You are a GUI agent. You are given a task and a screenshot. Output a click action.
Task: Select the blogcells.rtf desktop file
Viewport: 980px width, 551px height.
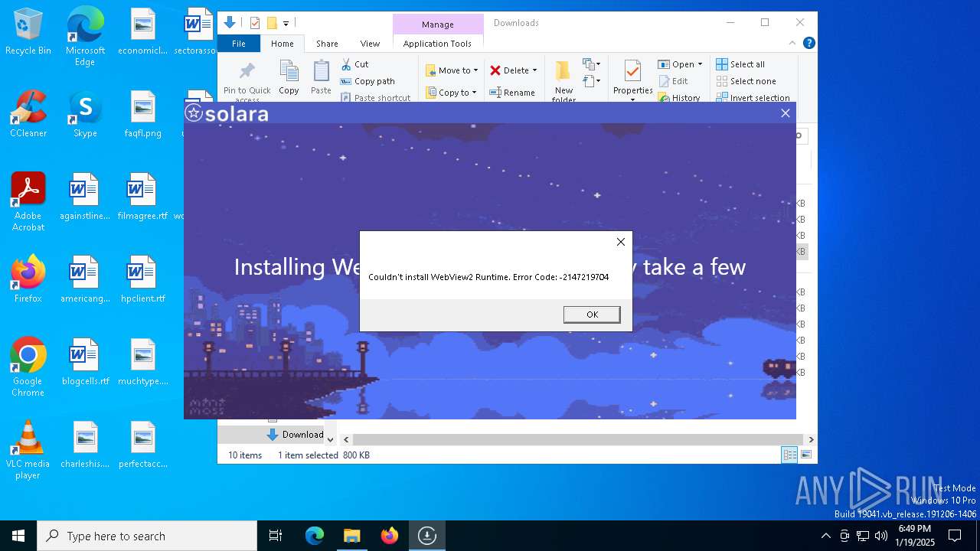click(x=85, y=362)
